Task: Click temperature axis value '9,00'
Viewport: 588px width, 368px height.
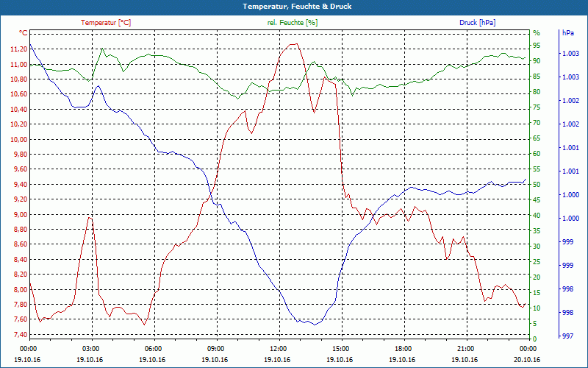Action: [x=21, y=214]
